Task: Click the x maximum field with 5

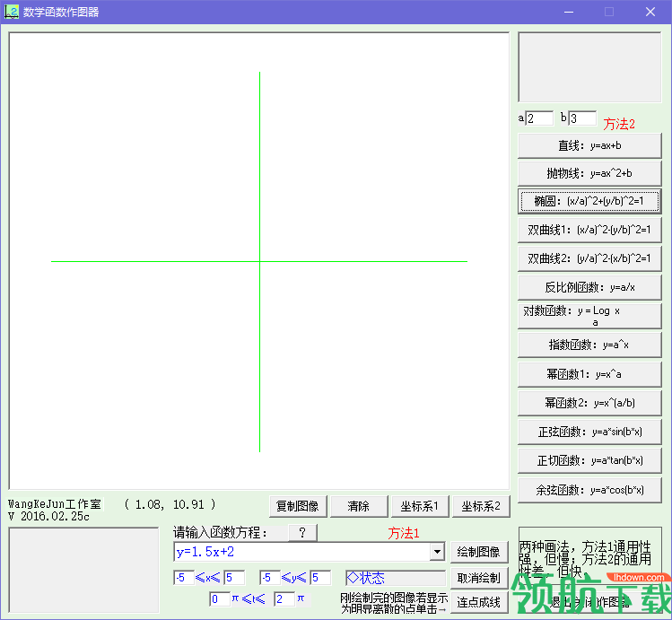Action: coord(234,578)
